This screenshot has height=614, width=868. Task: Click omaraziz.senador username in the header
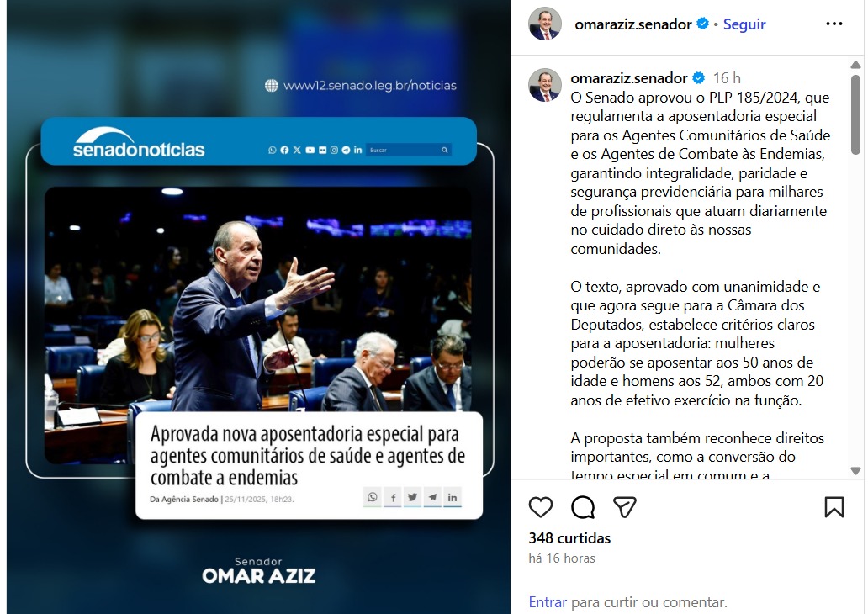point(633,24)
